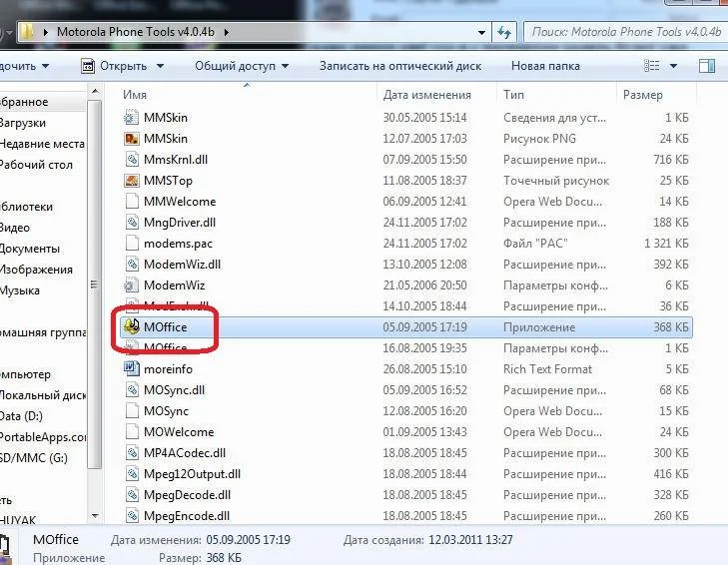Click the 1 321 КБ size cell
728x565 pixels.
[666, 243]
